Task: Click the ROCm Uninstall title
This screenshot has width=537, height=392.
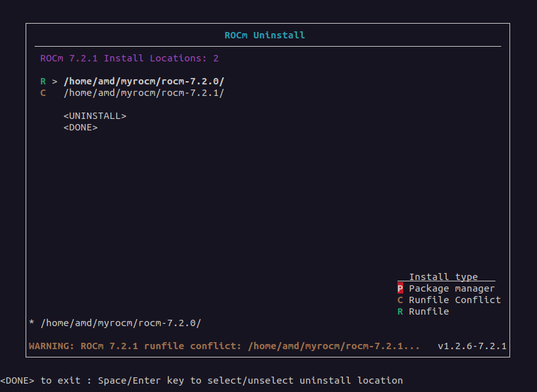Action: coord(265,35)
